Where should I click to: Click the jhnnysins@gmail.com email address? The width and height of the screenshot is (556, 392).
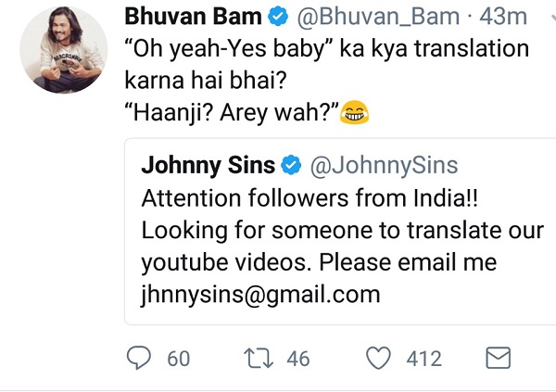(260, 295)
